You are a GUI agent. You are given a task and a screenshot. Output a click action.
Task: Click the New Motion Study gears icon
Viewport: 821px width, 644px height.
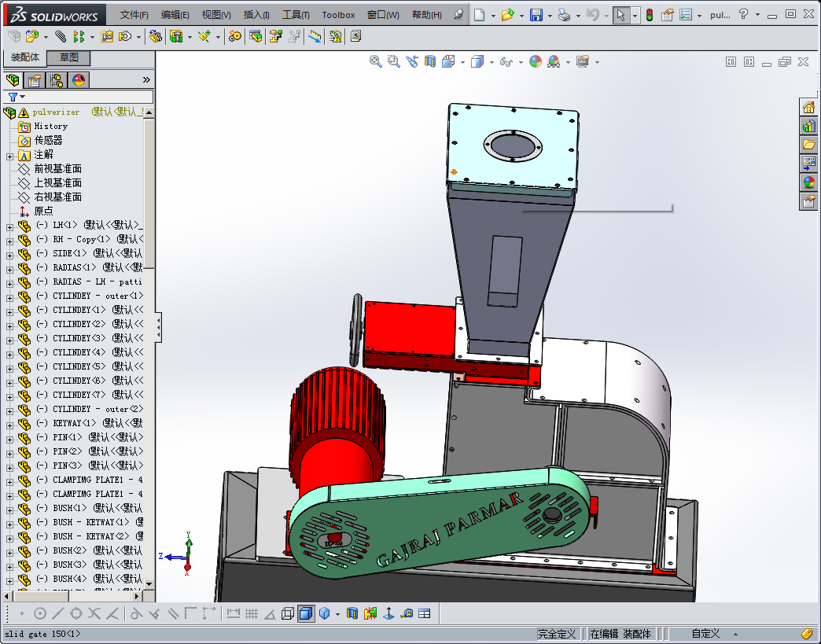235,36
